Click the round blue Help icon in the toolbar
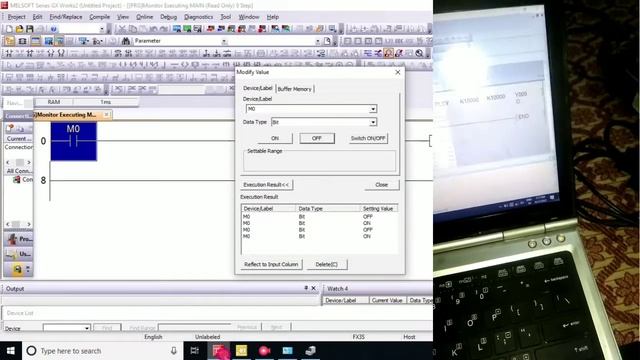640x360 pixels. click(x=53, y=29)
